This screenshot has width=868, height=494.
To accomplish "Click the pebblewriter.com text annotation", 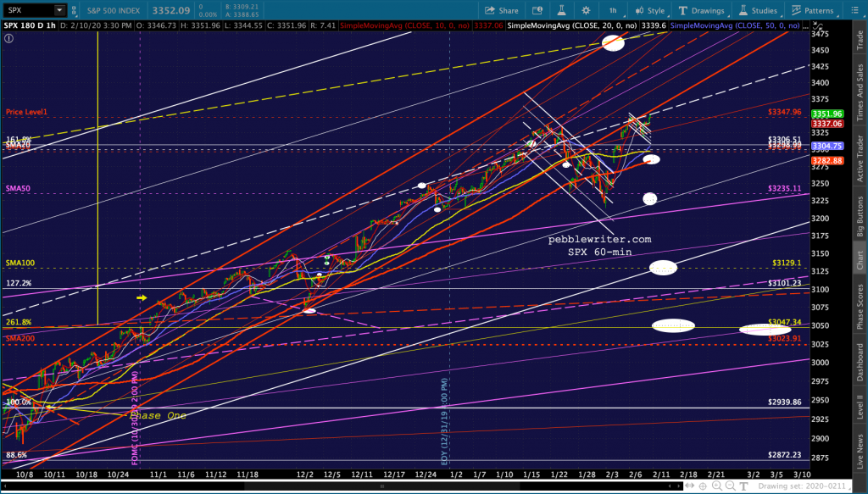I will pyautogui.click(x=599, y=240).
